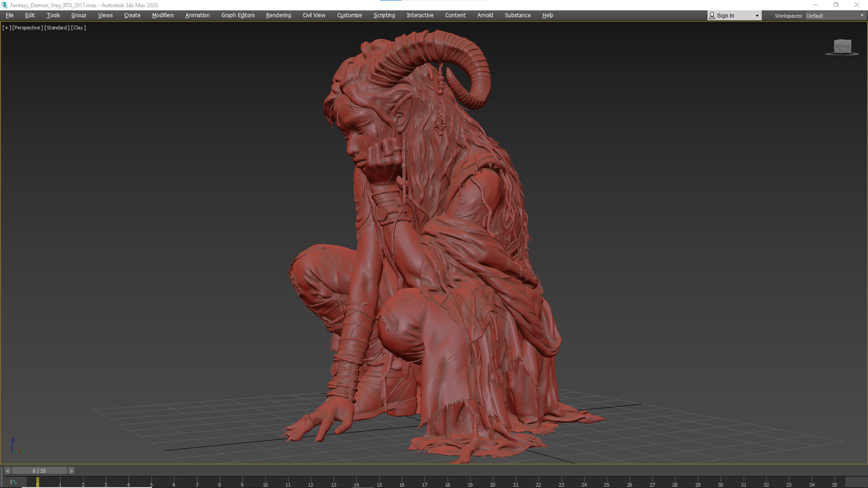Open the Create menu
The height and width of the screenshot is (488, 868).
[132, 15]
